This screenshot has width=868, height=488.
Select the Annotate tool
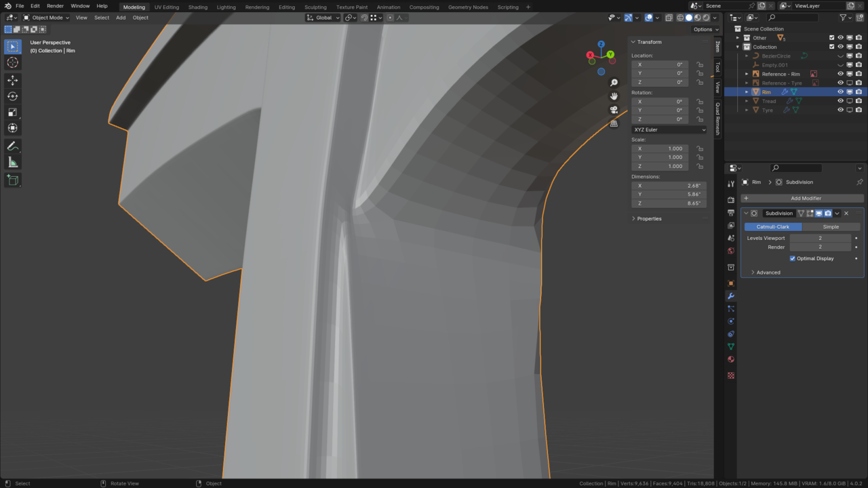click(13, 146)
